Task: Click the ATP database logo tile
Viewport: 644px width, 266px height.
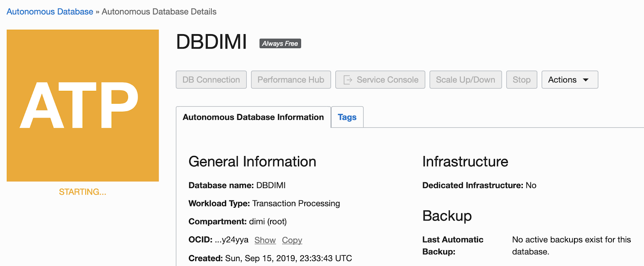Action: 83,105
